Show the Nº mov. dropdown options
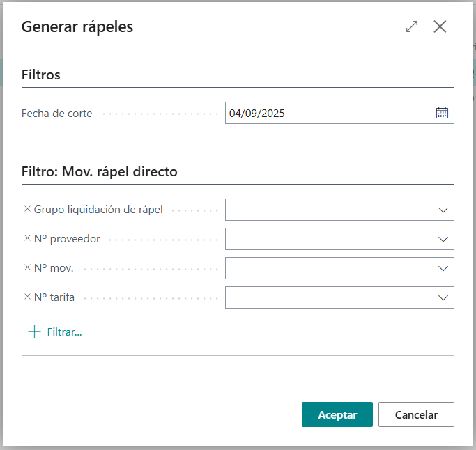This screenshot has width=476, height=450. click(x=443, y=268)
